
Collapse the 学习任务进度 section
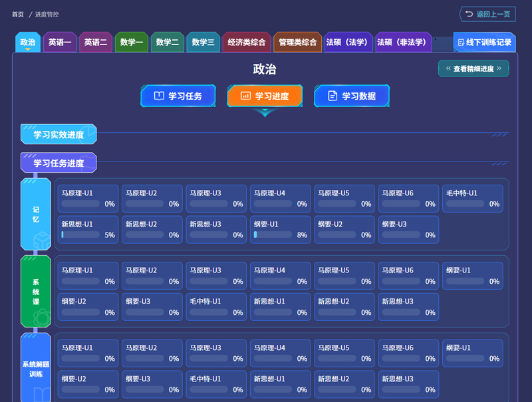(x=59, y=163)
